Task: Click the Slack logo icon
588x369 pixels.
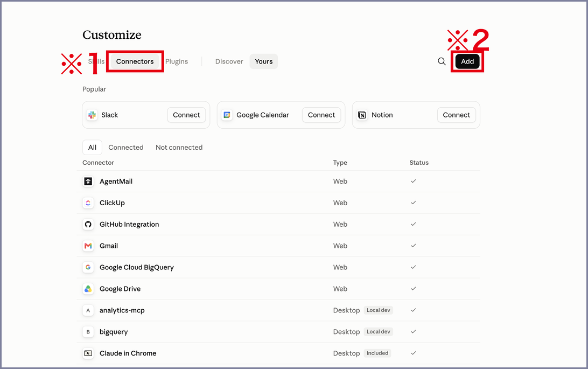Action: (92, 115)
